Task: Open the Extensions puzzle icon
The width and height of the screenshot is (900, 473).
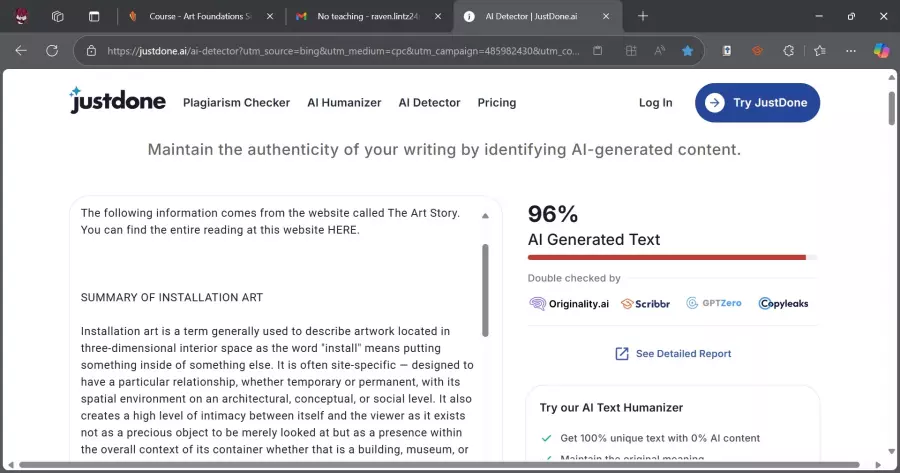Action: click(x=789, y=51)
